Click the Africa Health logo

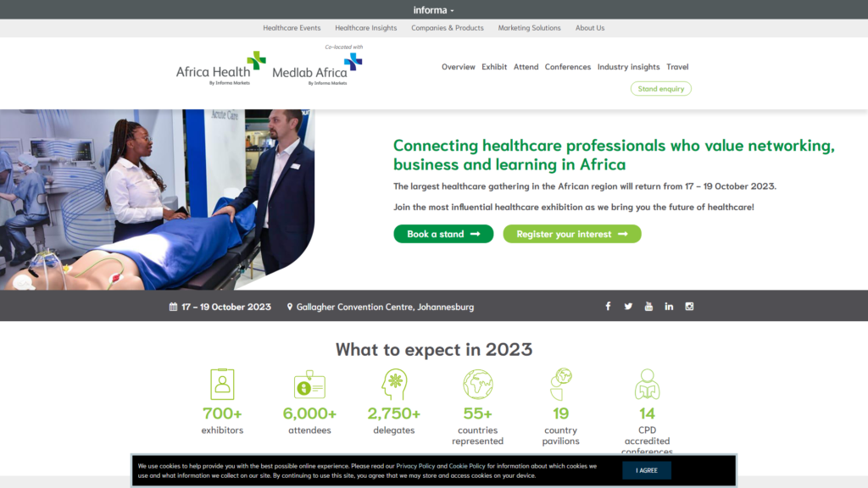click(x=221, y=69)
